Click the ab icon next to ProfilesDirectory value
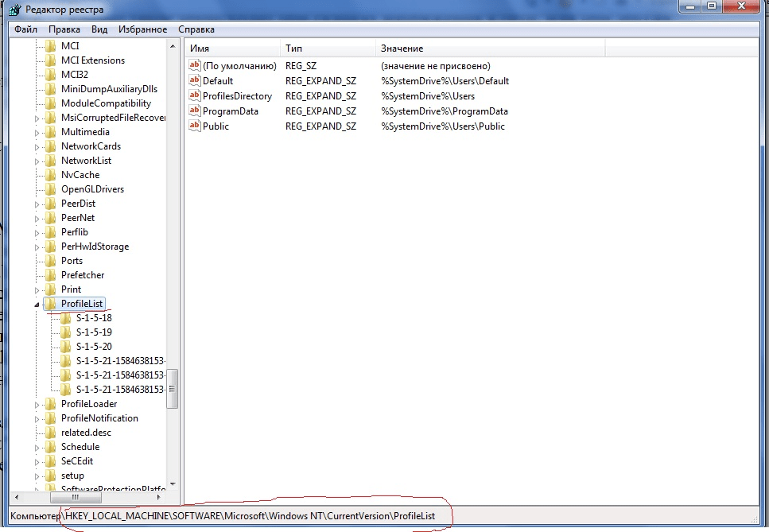 (195, 96)
